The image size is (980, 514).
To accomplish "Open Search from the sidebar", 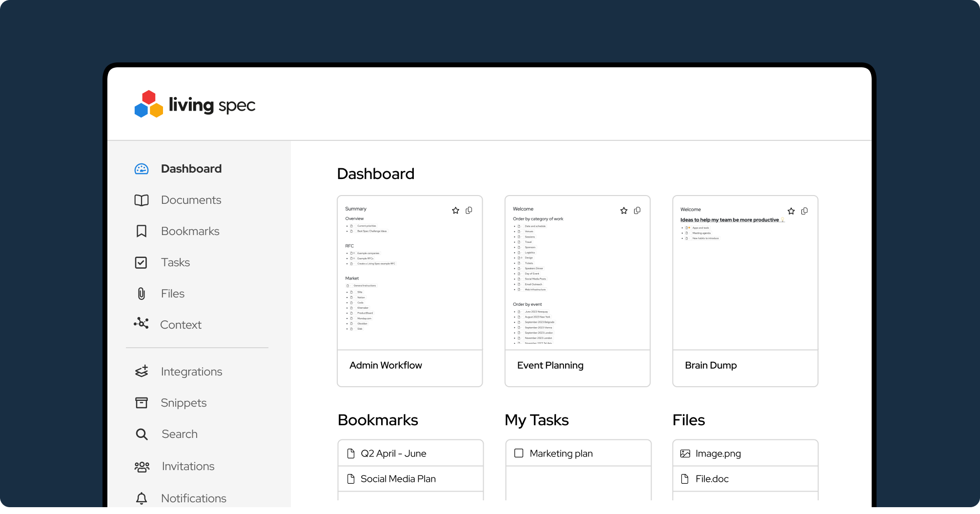I will click(179, 434).
